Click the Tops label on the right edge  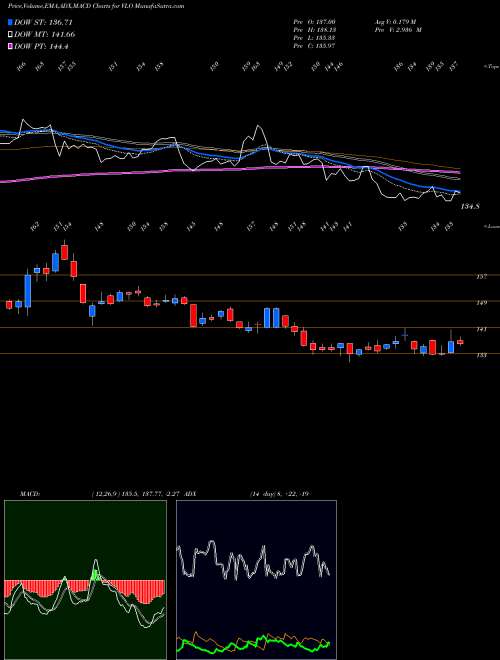491,67
